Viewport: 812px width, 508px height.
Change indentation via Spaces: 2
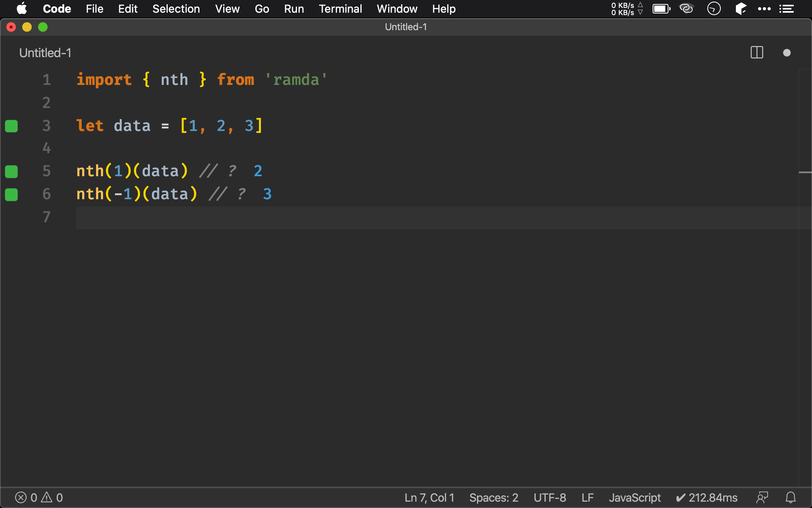coord(494,498)
